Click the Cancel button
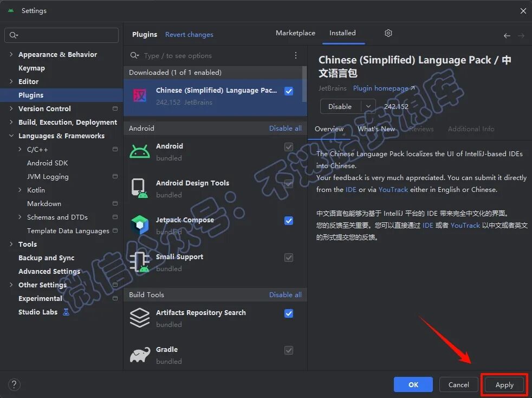 pos(459,384)
